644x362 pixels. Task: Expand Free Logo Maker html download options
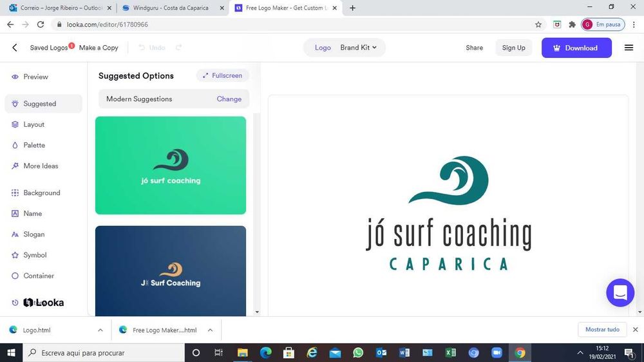point(210,330)
